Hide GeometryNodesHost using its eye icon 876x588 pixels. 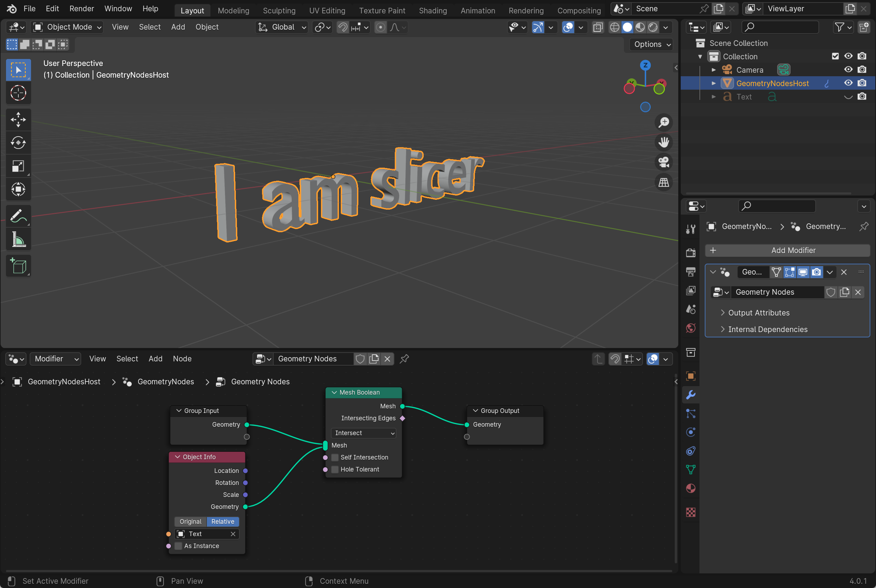848,83
